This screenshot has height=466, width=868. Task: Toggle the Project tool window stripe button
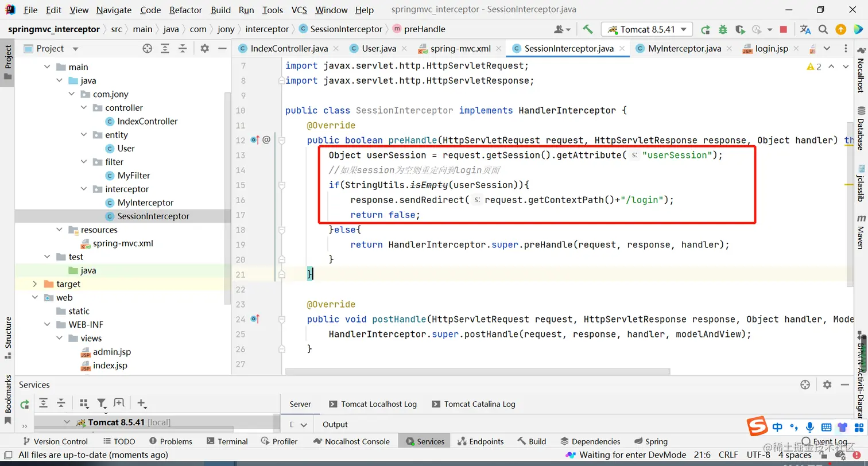[8, 63]
